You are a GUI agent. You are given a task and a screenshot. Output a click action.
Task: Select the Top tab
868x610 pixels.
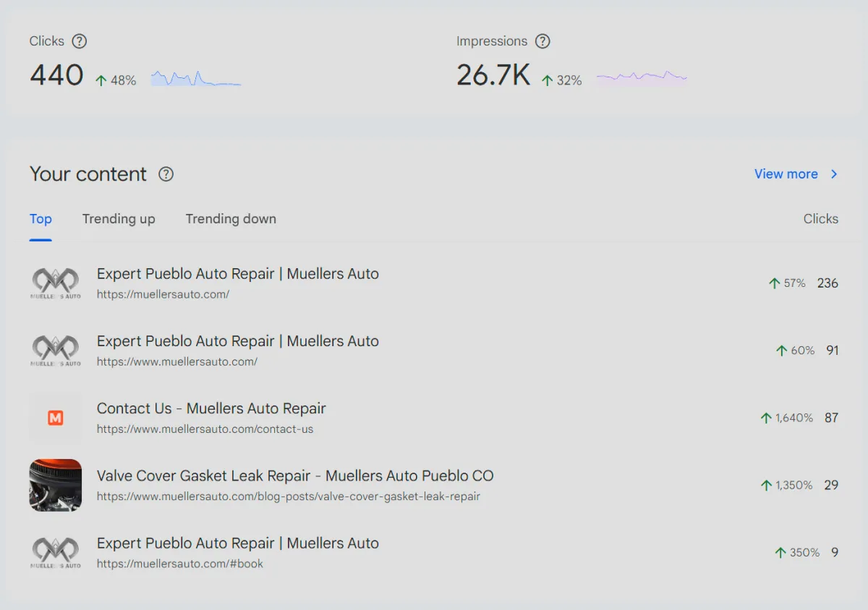(x=41, y=219)
